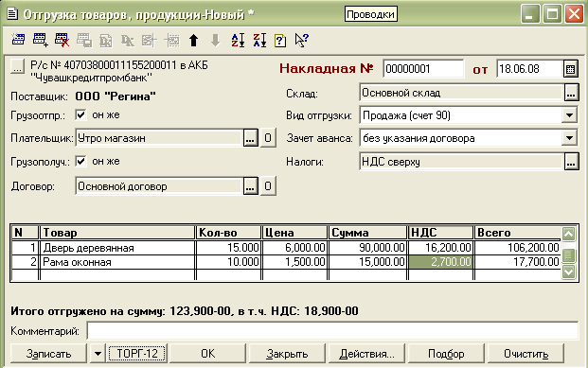588x368 pixels.
Task: Expand the Зачет аванса dropdown
Action: [569, 138]
